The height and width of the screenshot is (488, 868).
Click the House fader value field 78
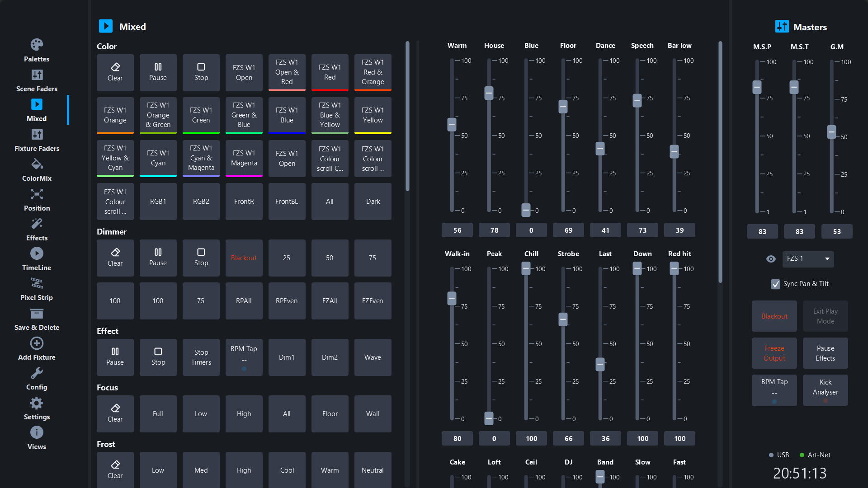point(494,230)
